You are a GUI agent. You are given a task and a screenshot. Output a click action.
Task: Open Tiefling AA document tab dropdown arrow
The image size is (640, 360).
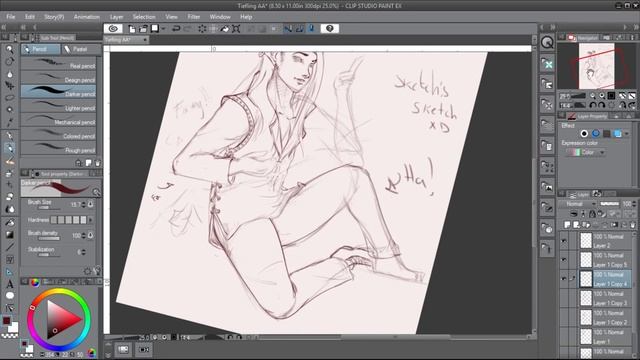[145, 40]
